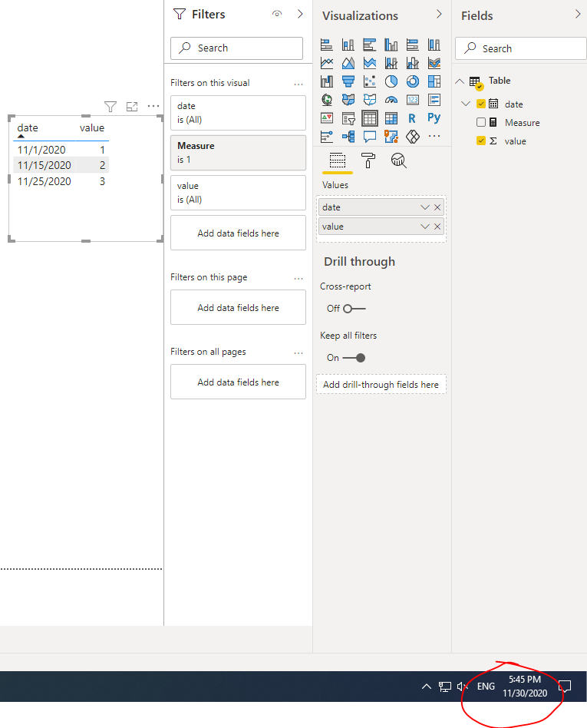Screen dimensions: 587x728
Task: Pick the scatter chart visualization
Action: coord(370,81)
